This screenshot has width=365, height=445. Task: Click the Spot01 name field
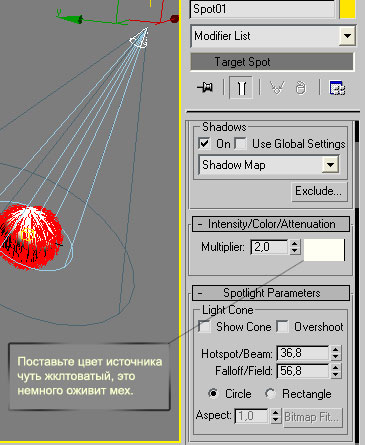pyautogui.click(x=263, y=9)
